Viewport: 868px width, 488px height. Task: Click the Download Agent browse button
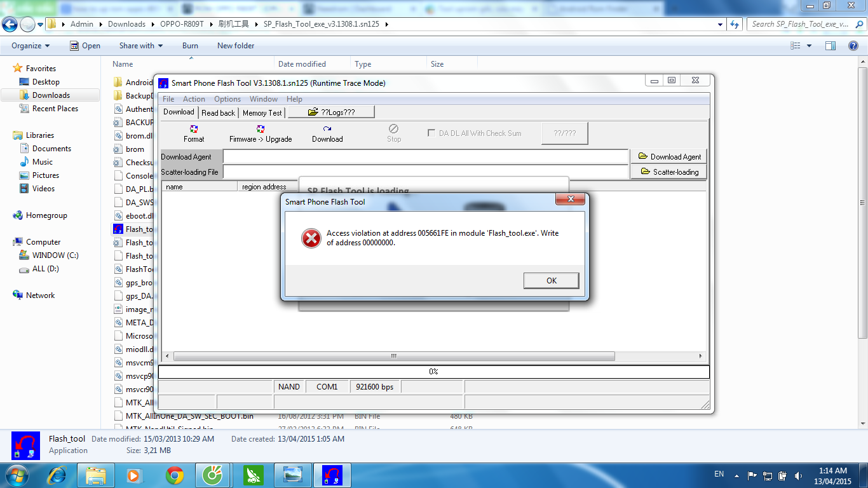point(668,156)
